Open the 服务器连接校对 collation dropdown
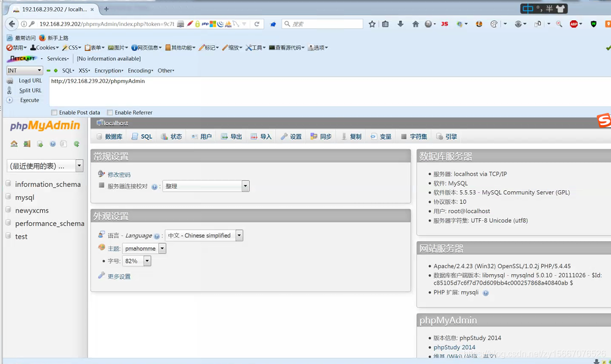Image resolution: width=611 pixels, height=364 pixels. 206,186
